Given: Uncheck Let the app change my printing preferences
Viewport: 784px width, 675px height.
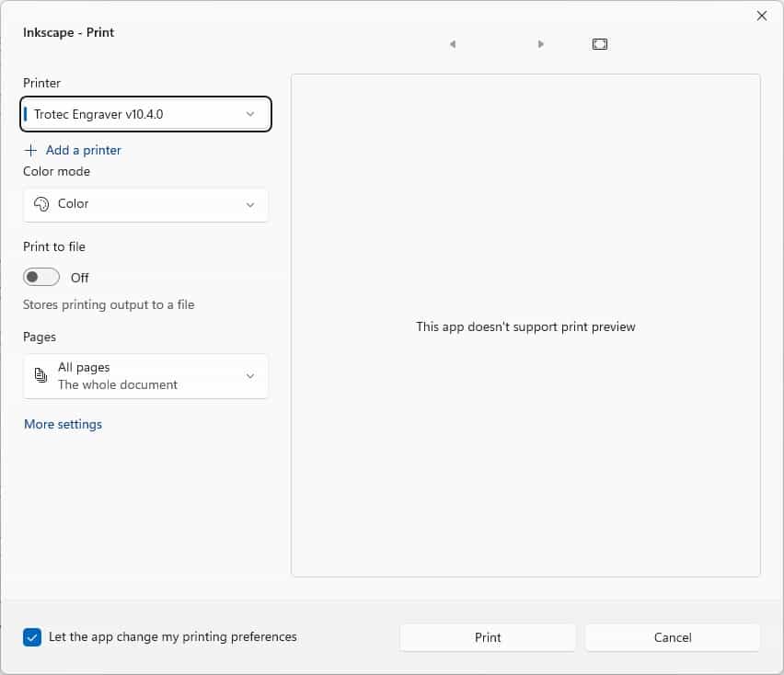Looking at the screenshot, I should point(32,637).
